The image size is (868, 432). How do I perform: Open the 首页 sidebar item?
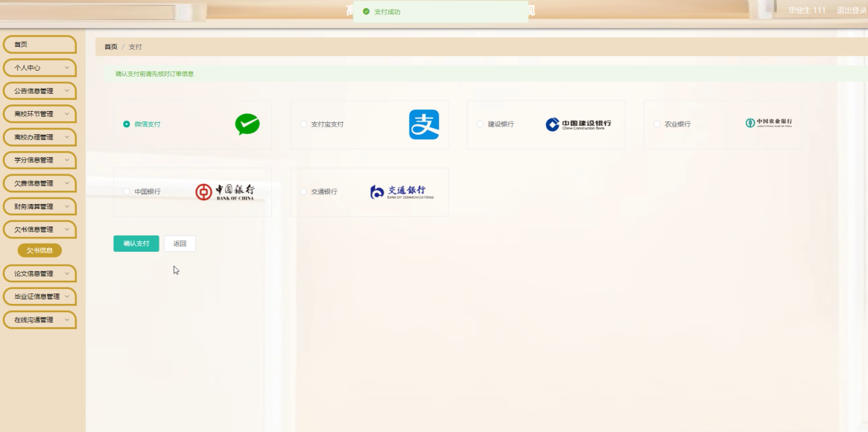pos(39,45)
